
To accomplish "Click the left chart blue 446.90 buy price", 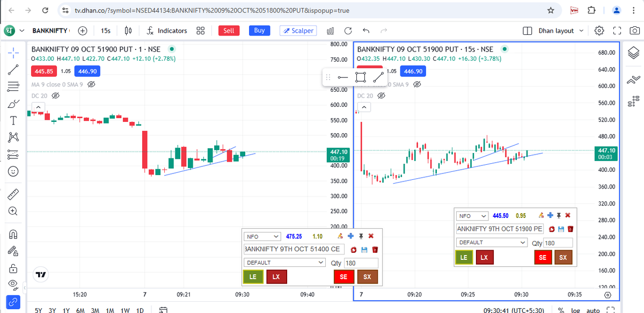I will [87, 71].
